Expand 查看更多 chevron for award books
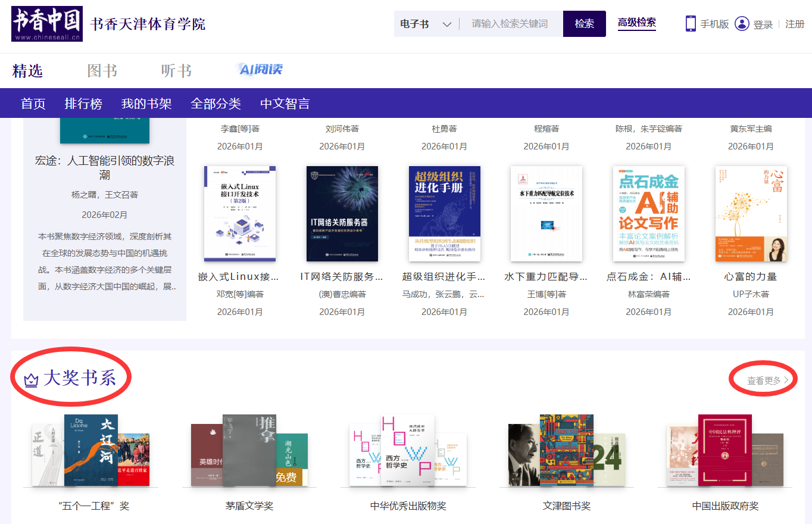 click(786, 380)
